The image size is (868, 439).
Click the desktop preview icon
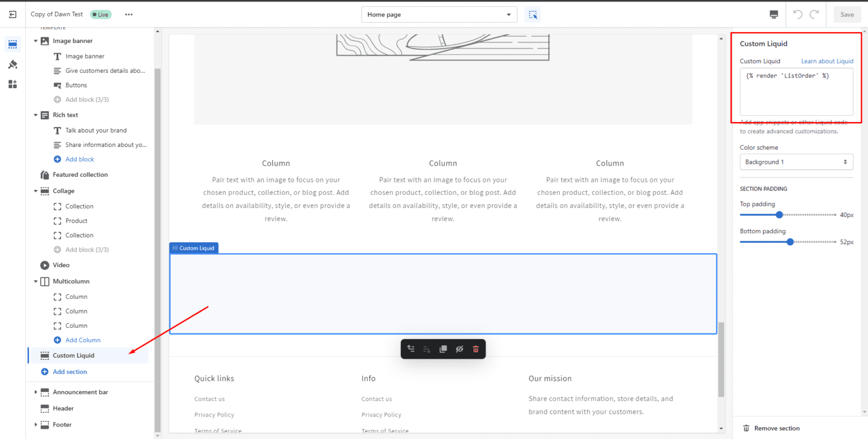pyautogui.click(x=774, y=15)
